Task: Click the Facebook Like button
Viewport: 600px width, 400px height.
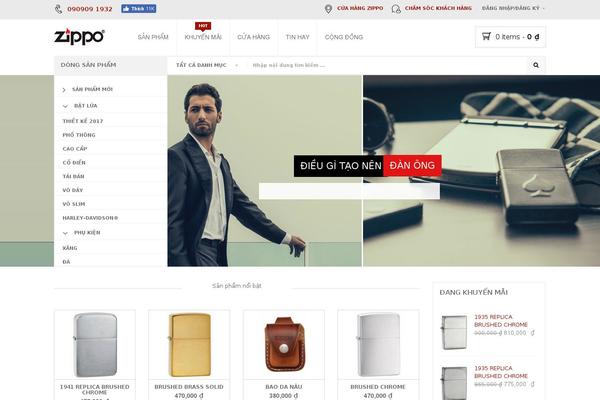Action: point(139,8)
